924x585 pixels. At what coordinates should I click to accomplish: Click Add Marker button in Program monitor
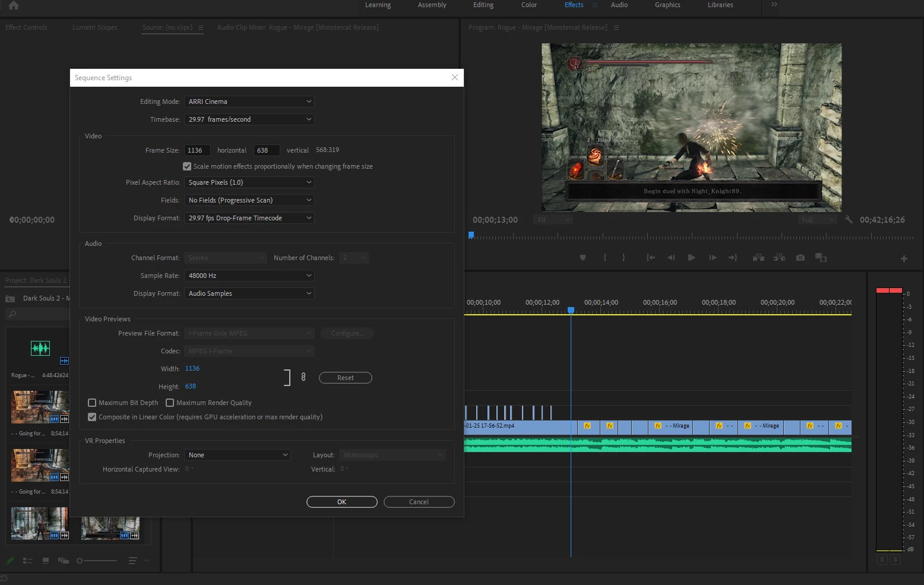point(583,258)
